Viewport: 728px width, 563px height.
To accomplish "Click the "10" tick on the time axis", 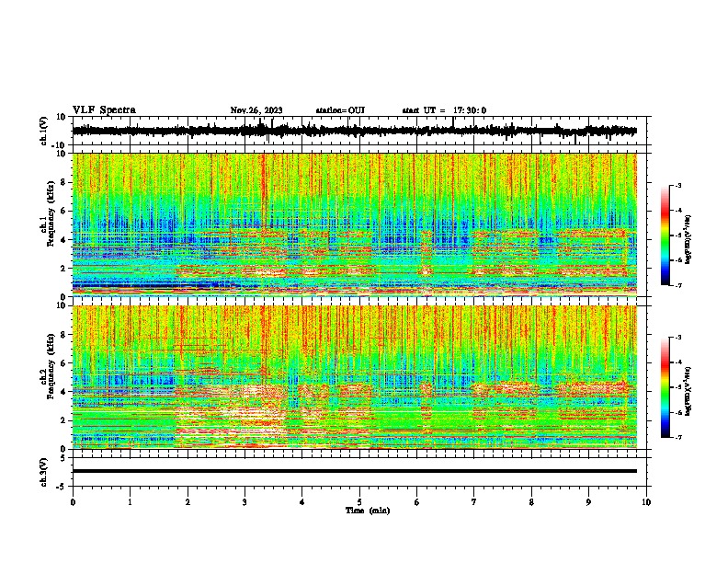I will pos(646,502).
